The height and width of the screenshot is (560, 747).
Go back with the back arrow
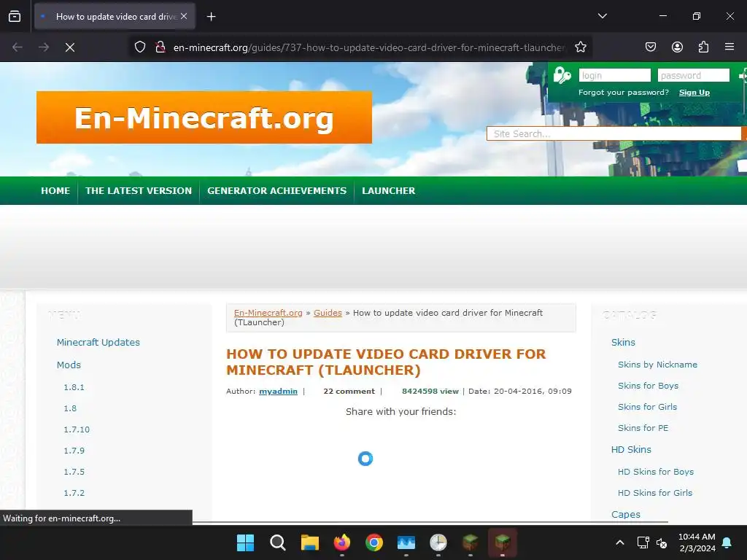coord(18,47)
